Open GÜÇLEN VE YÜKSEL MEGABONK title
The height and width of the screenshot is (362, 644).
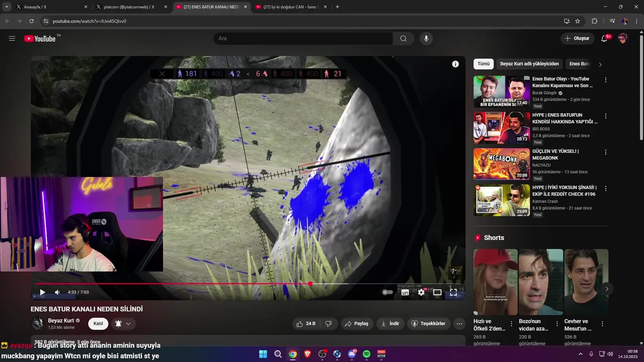point(555,154)
